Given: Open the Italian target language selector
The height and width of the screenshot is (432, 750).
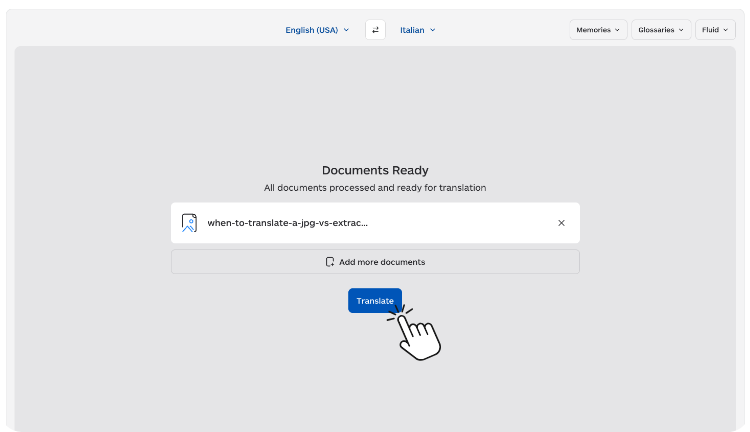Looking at the screenshot, I should pos(412,30).
